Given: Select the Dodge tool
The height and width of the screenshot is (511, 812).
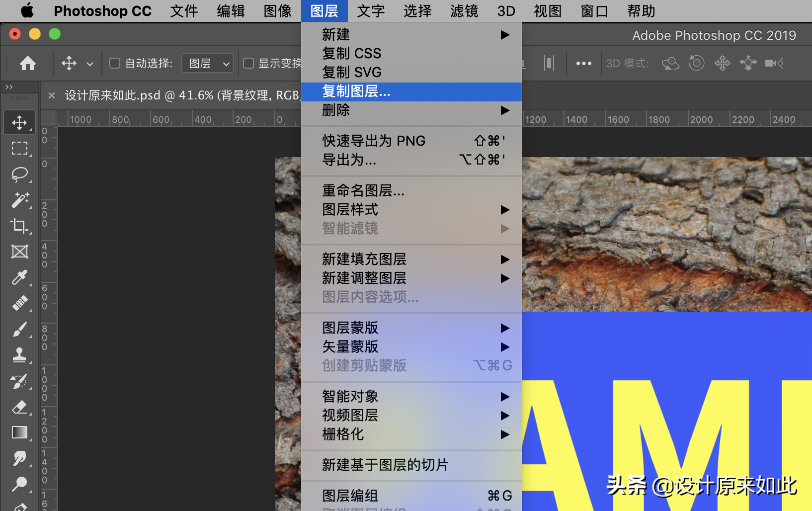Looking at the screenshot, I should click(x=19, y=484).
